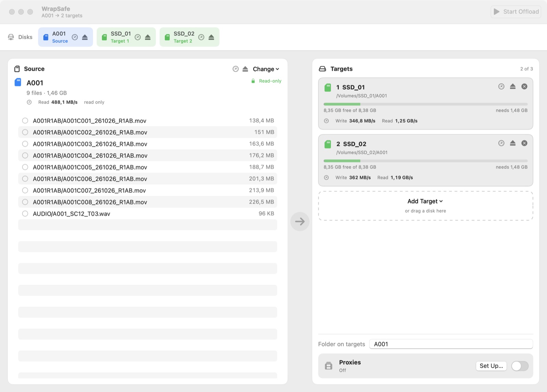The width and height of the screenshot is (547, 392).
Task: Click the speed test icon in Source header
Action: tap(236, 69)
